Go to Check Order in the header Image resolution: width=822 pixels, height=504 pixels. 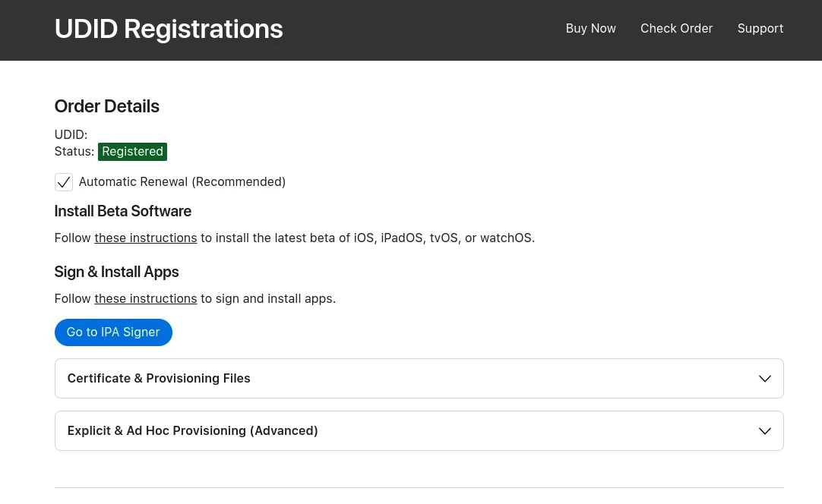tap(676, 29)
